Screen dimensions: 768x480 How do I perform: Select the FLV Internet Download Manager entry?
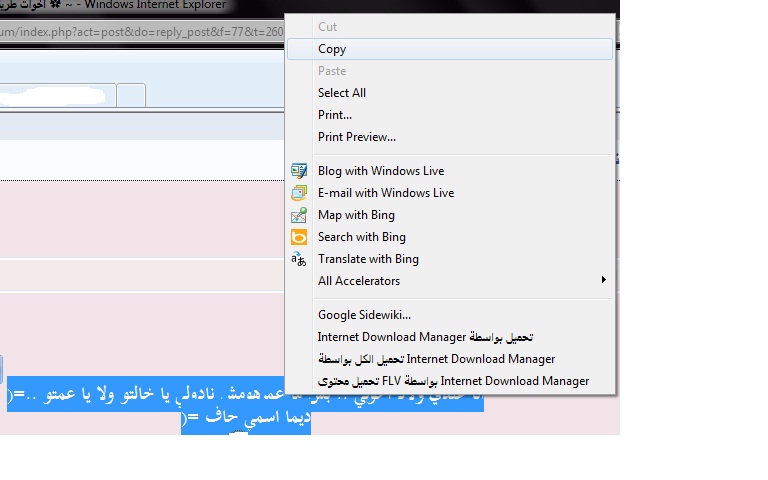coord(453,381)
